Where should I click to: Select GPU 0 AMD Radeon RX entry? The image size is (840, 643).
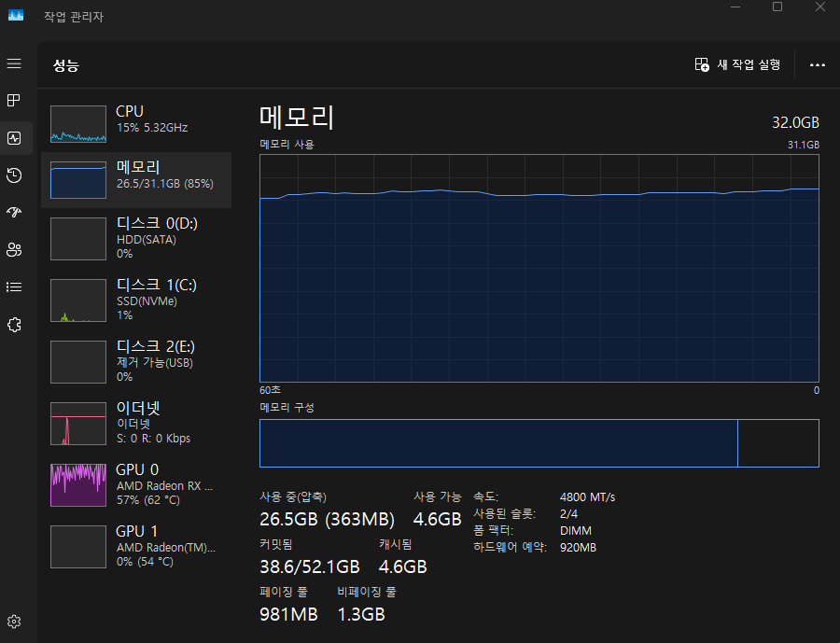click(136, 485)
